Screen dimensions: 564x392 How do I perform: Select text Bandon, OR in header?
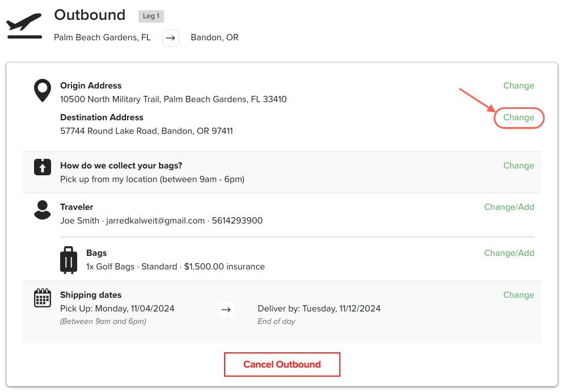coord(214,37)
